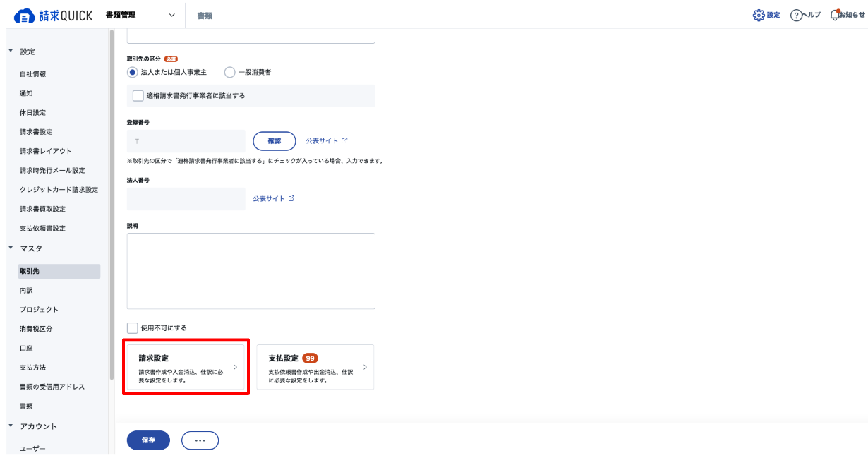Open the ヘルプ question mark icon
The image size is (868, 458).
(x=796, y=15)
